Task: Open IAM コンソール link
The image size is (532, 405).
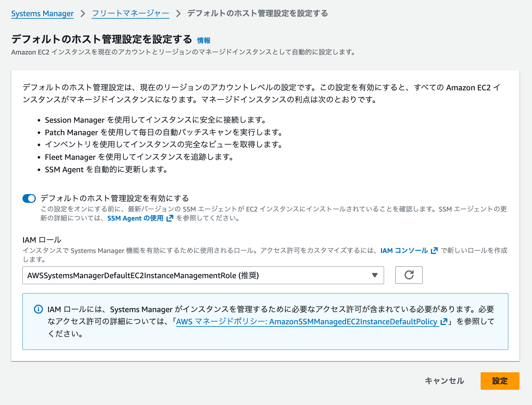Action: tap(404, 250)
